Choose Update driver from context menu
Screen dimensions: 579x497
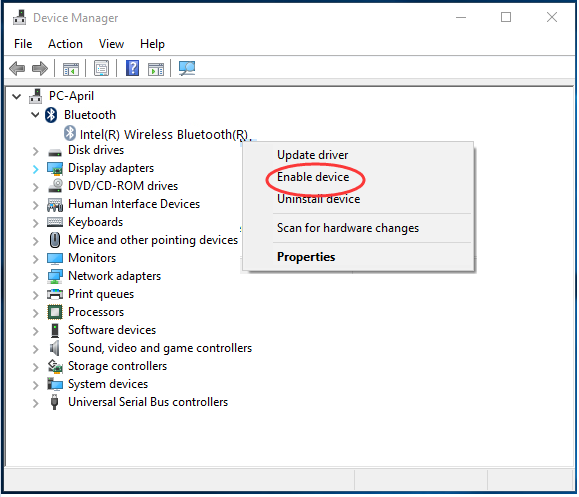[312, 155]
